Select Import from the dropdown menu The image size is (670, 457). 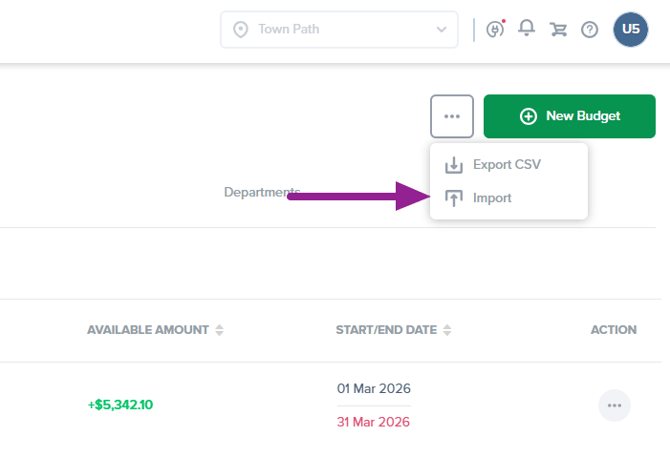coord(492,198)
